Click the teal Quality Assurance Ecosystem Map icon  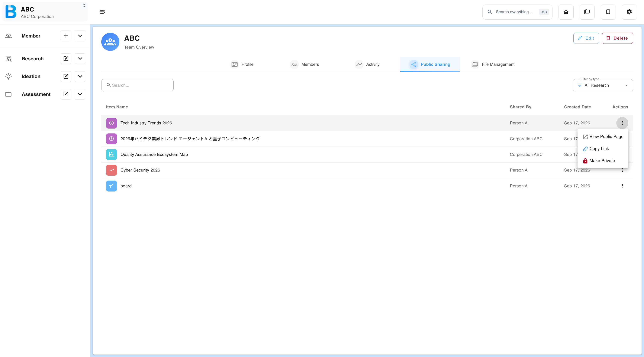111,155
